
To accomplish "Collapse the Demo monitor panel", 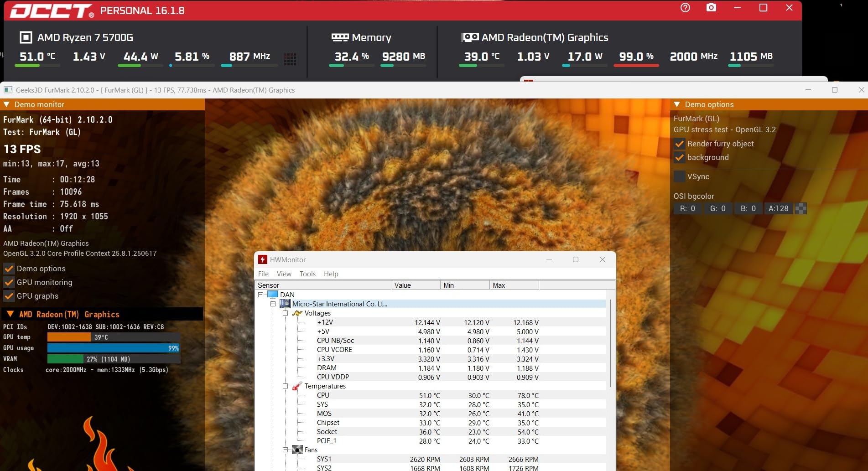I will click(7, 104).
